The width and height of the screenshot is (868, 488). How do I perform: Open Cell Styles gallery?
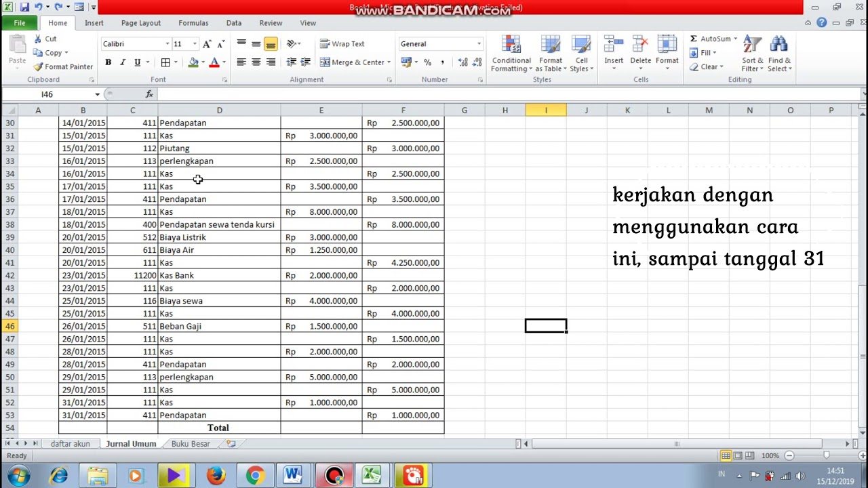581,54
